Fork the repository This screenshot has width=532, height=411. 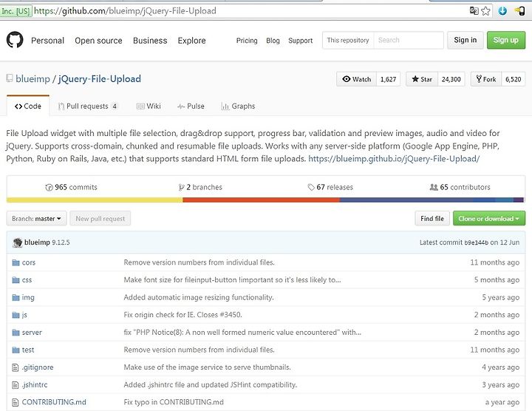pyautogui.click(x=486, y=79)
